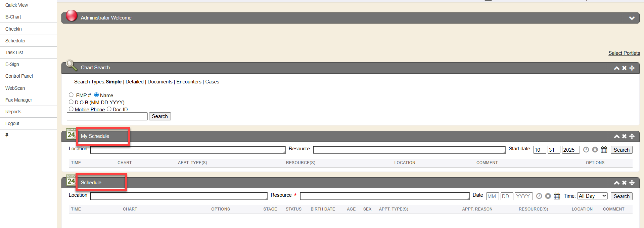Click clock icon in the Schedule portlet
This screenshot has width=644, height=228.
(x=539, y=196)
